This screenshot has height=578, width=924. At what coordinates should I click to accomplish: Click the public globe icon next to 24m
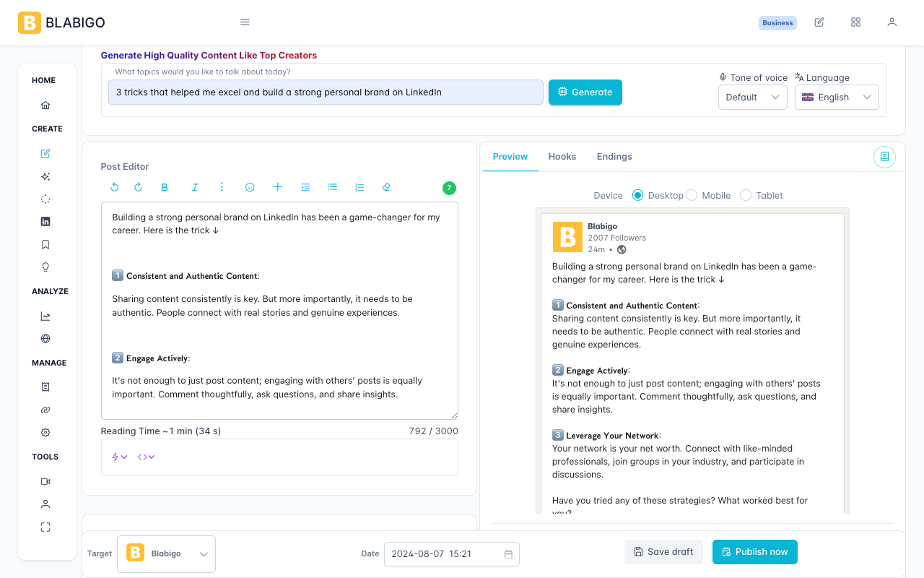click(622, 249)
